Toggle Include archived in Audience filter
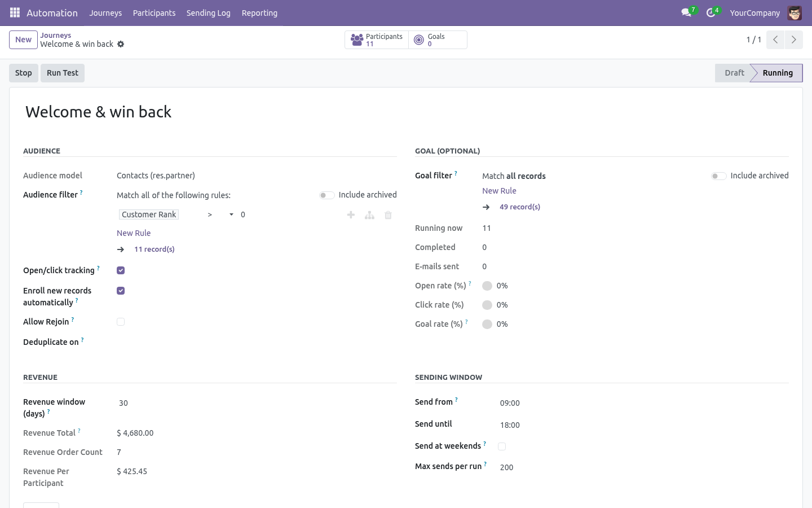The width and height of the screenshot is (812, 508). point(326,195)
